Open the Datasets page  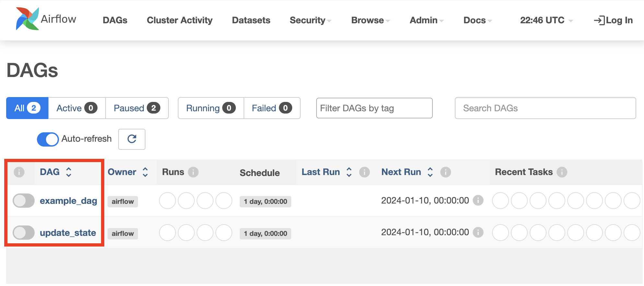(251, 20)
